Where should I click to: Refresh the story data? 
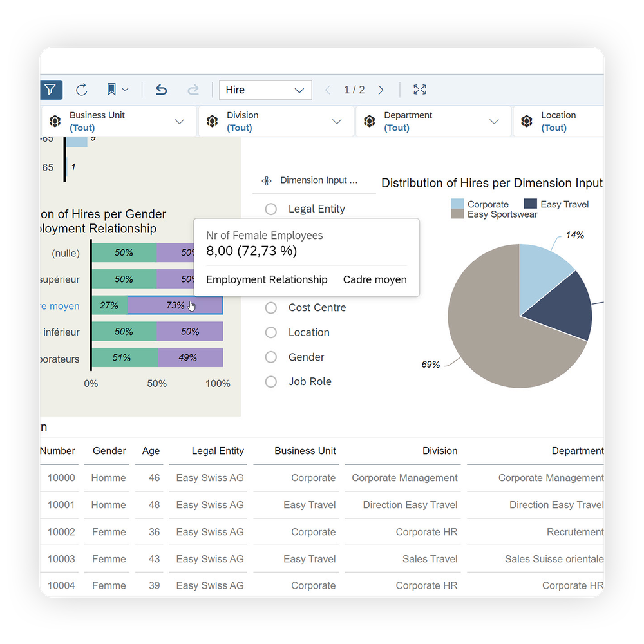tap(82, 90)
